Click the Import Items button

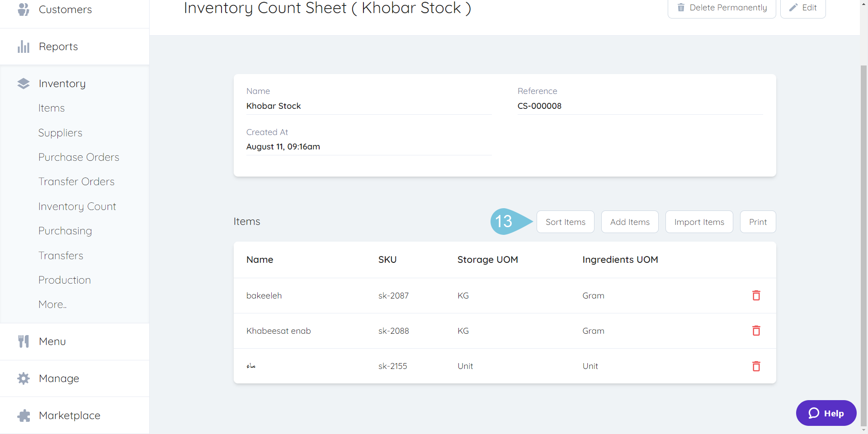(x=699, y=222)
